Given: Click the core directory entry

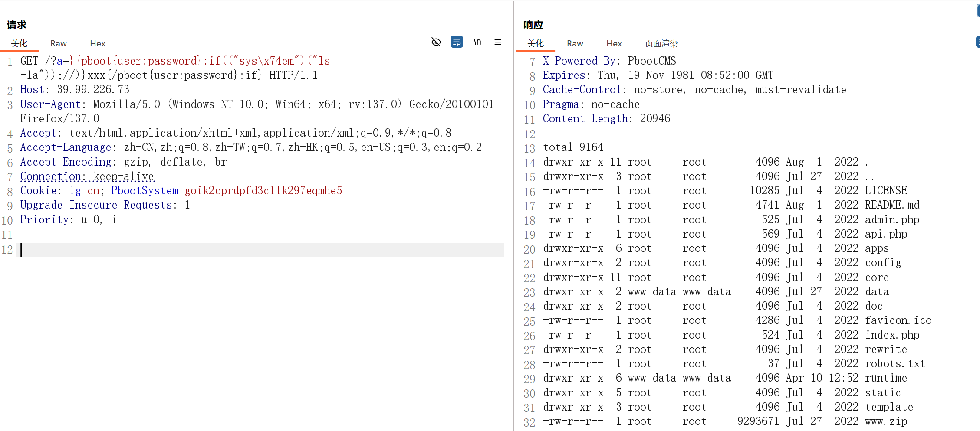Looking at the screenshot, I should click(x=877, y=278).
